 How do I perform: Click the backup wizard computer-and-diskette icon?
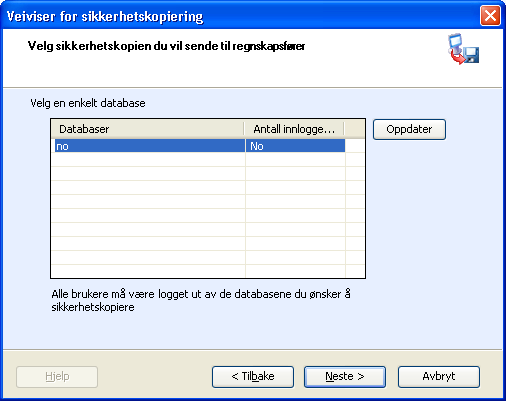(463, 49)
